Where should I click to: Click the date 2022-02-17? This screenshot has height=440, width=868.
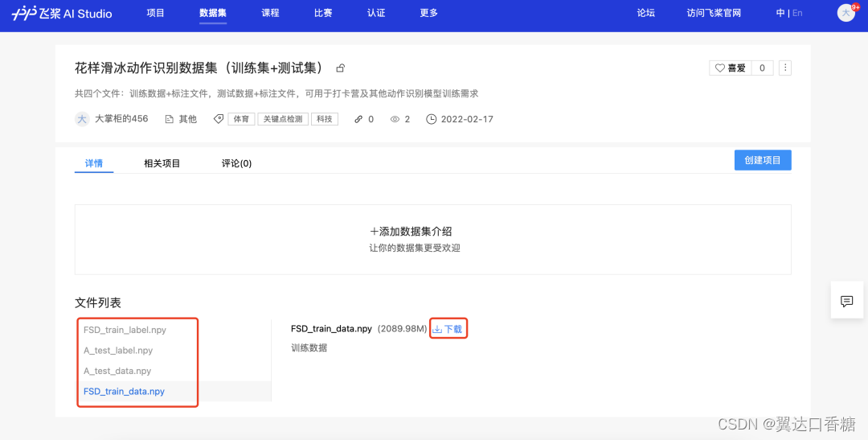pyautogui.click(x=467, y=119)
